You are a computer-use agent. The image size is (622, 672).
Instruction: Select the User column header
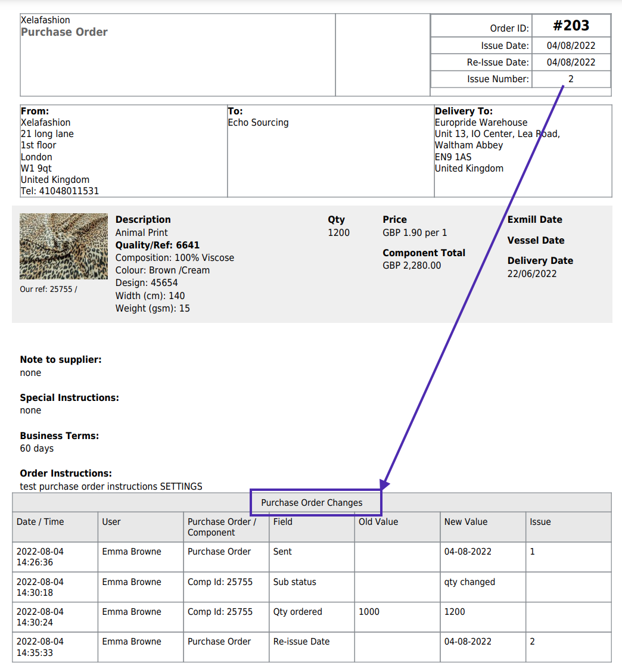[x=111, y=522]
